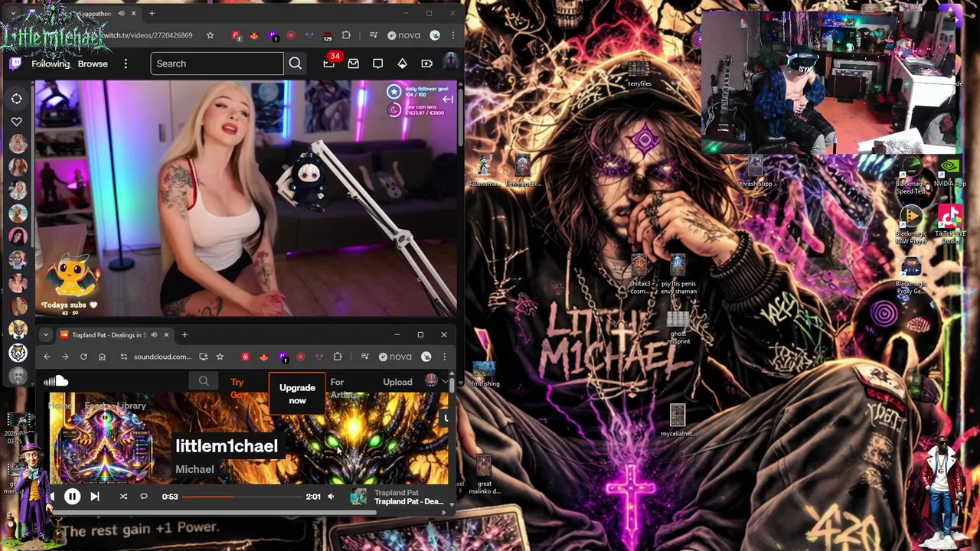Go back in the SoundCloud browser window

(47, 357)
